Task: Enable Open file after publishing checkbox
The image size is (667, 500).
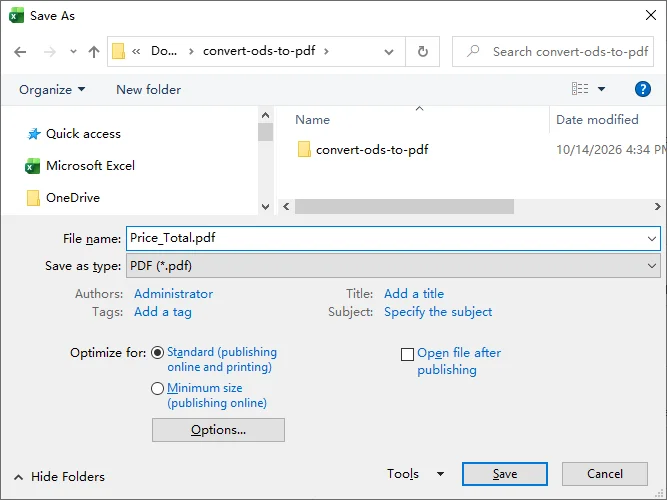Action: [x=407, y=354]
